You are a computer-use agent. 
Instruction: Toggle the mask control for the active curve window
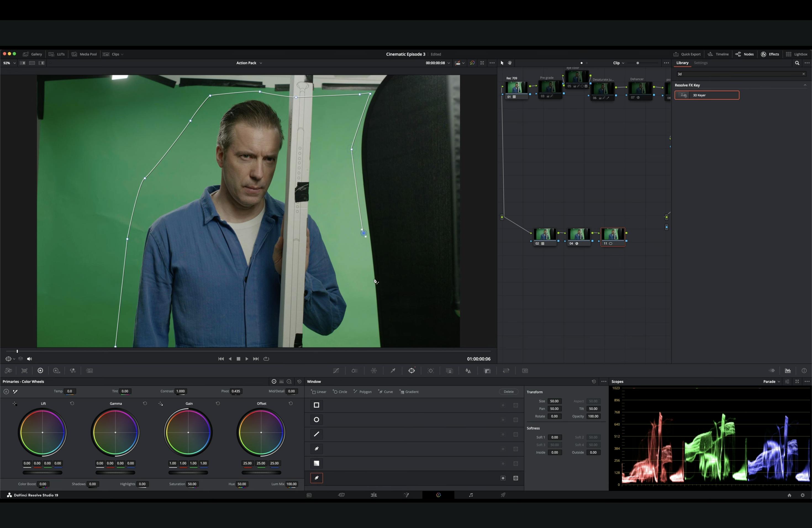516,478
